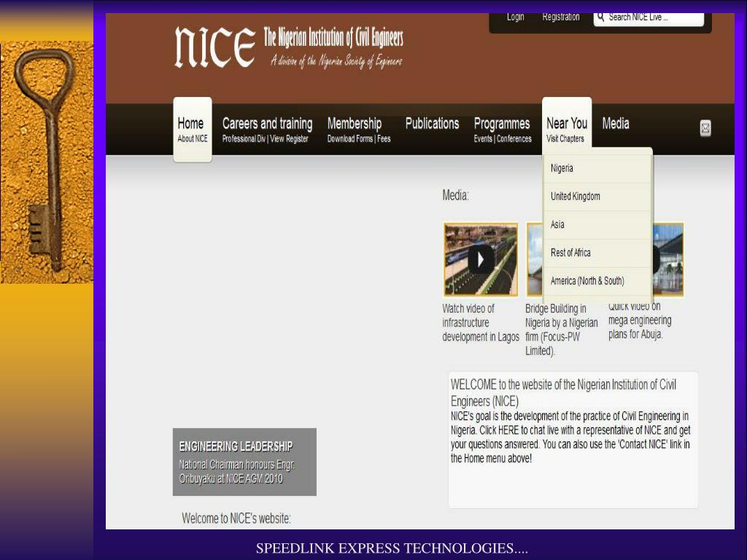The height and width of the screenshot is (560, 747).
Task: Click the WELCOME to the website heading
Action: [x=563, y=392]
